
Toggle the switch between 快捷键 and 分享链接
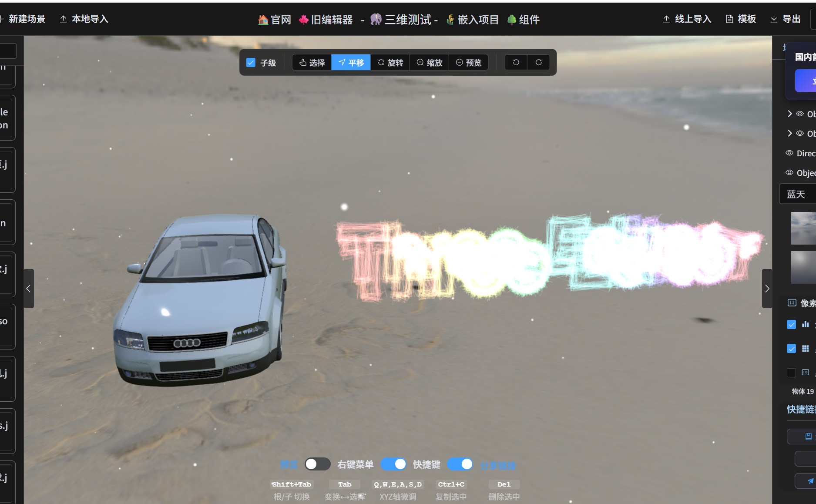pyautogui.click(x=460, y=464)
